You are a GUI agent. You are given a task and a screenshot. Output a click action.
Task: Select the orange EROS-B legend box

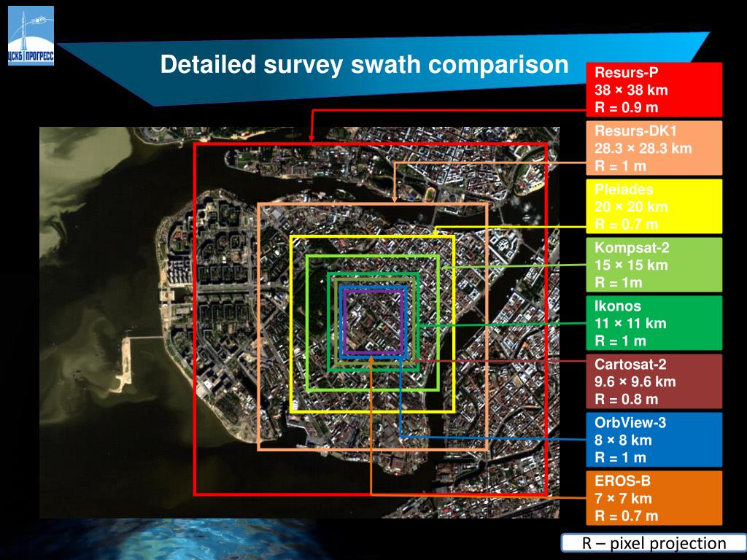654,498
